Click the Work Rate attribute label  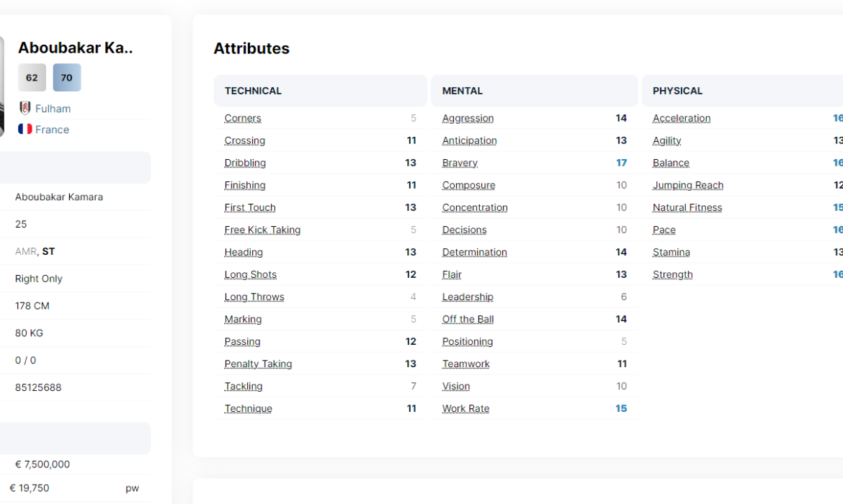tap(465, 408)
